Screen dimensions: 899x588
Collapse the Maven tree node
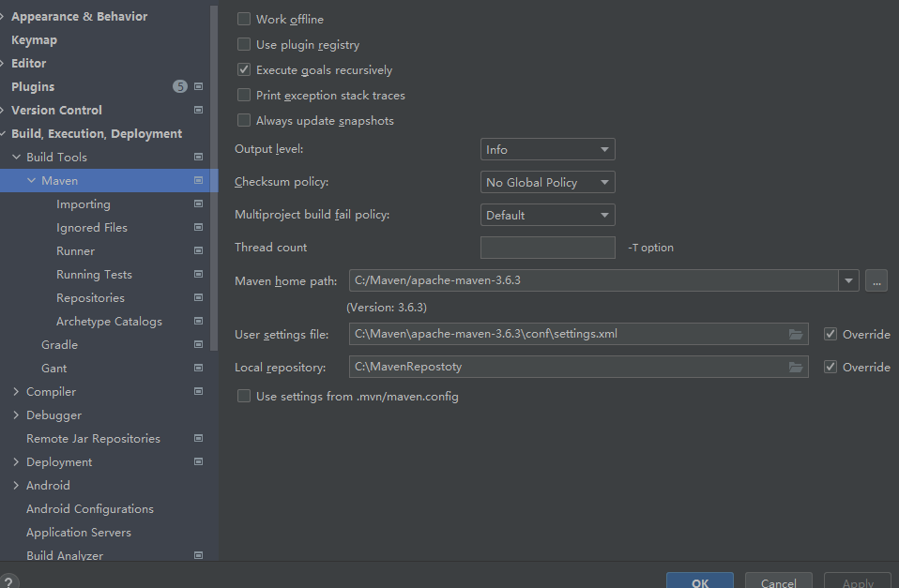pyautogui.click(x=32, y=180)
